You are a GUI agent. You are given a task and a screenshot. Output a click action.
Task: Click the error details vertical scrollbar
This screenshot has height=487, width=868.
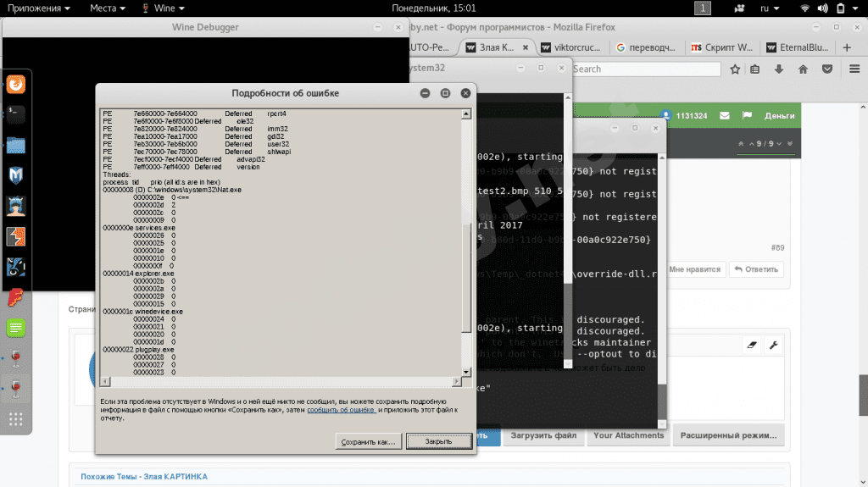465,279
